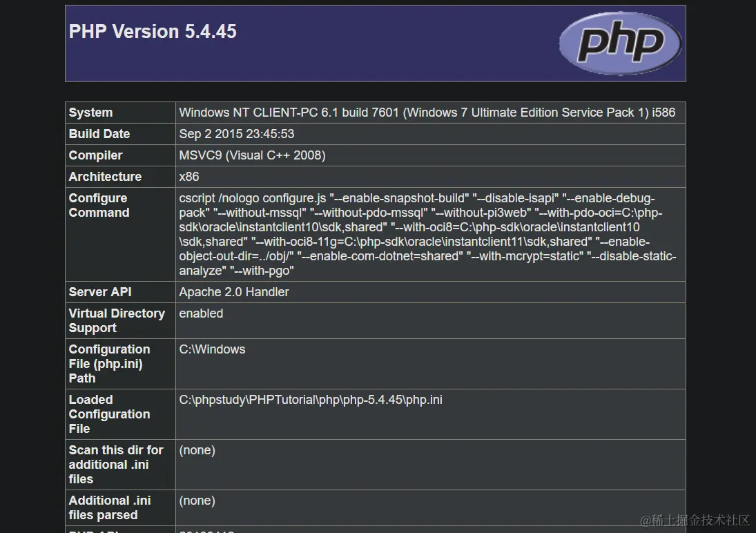
Task: Click 'Virtual Directory Support' label
Action: [117, 320]
